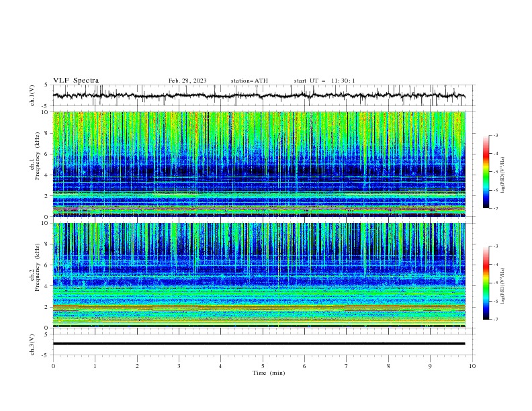Click the "ch.3(V)" vertical axis label
Viewport: 532px width, 411px height.
tap(32, 345)
